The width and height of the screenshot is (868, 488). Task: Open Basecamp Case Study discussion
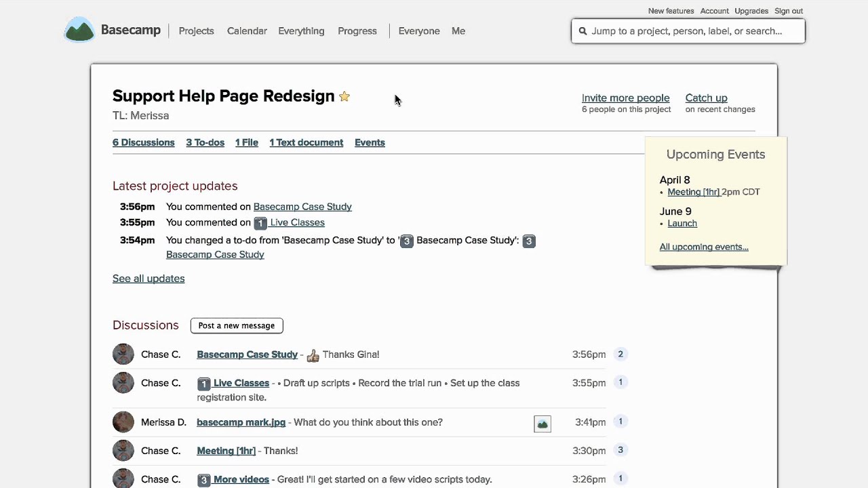coord(247,354)
